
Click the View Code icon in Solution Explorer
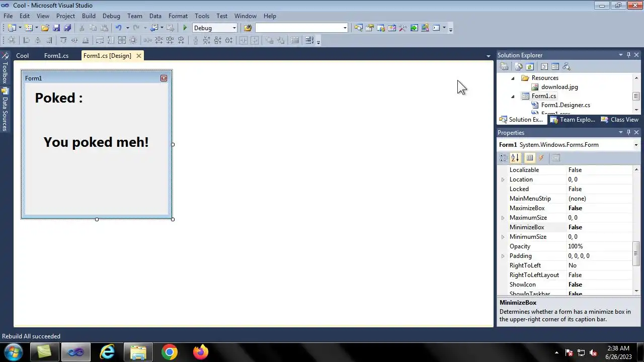tap(544, 66)
